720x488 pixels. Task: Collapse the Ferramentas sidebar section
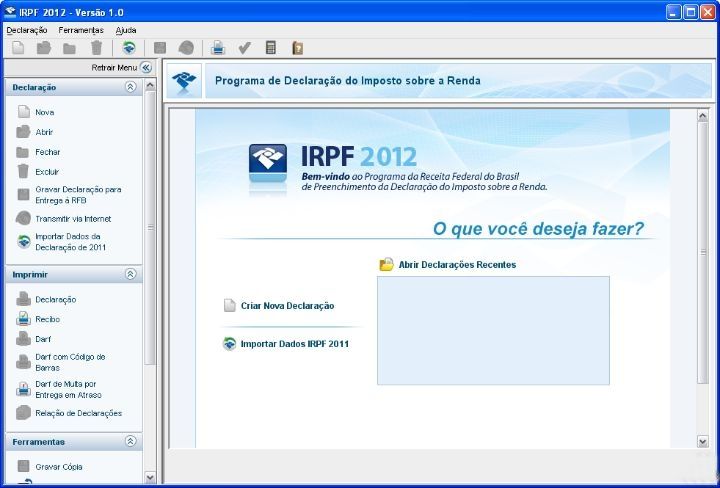131,441
